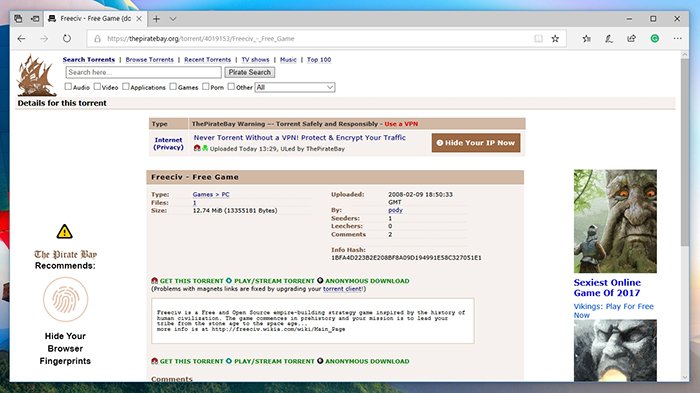Click the lock icon in address bar
This screenshot has height=393, width=700.
tap(97, 39)
